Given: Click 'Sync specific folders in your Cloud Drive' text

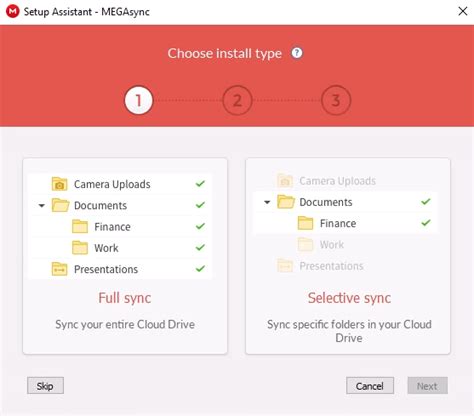Looking at the screenshot, I should click(x=349, y=331).
